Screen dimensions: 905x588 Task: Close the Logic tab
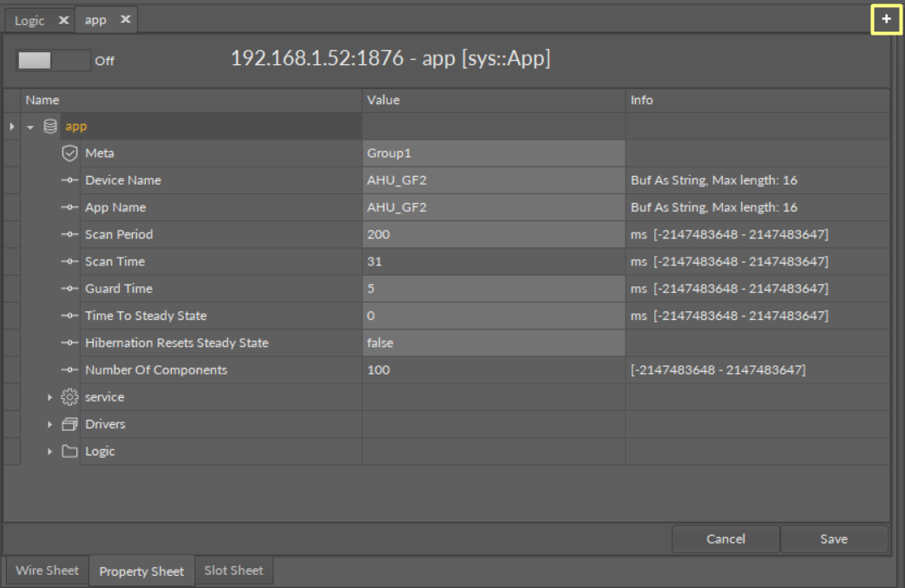(63, 21)
